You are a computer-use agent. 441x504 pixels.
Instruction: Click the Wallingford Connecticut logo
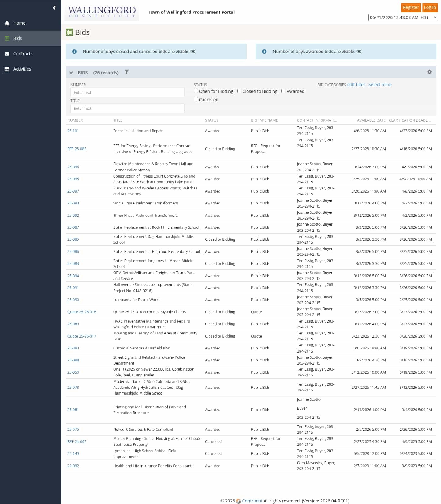click(x=102, y=12)
